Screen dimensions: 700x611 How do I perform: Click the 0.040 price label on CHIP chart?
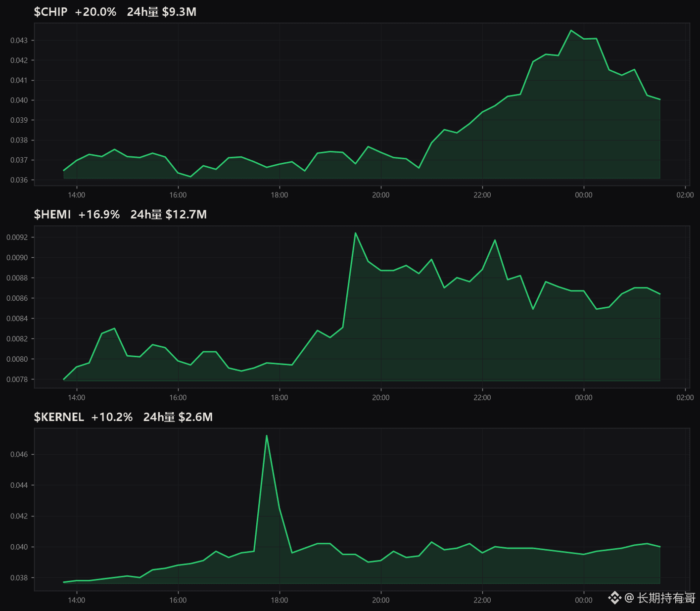(19, 100)
